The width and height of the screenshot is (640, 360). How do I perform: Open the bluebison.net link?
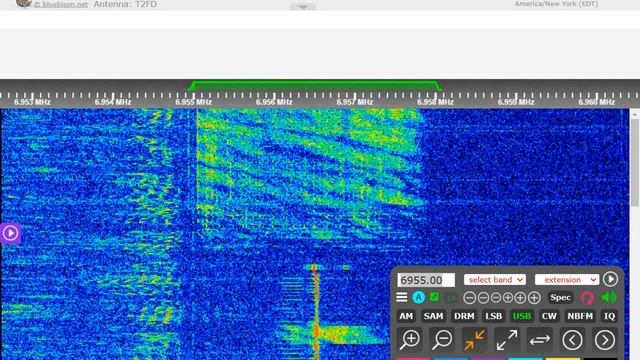[61, 4]
